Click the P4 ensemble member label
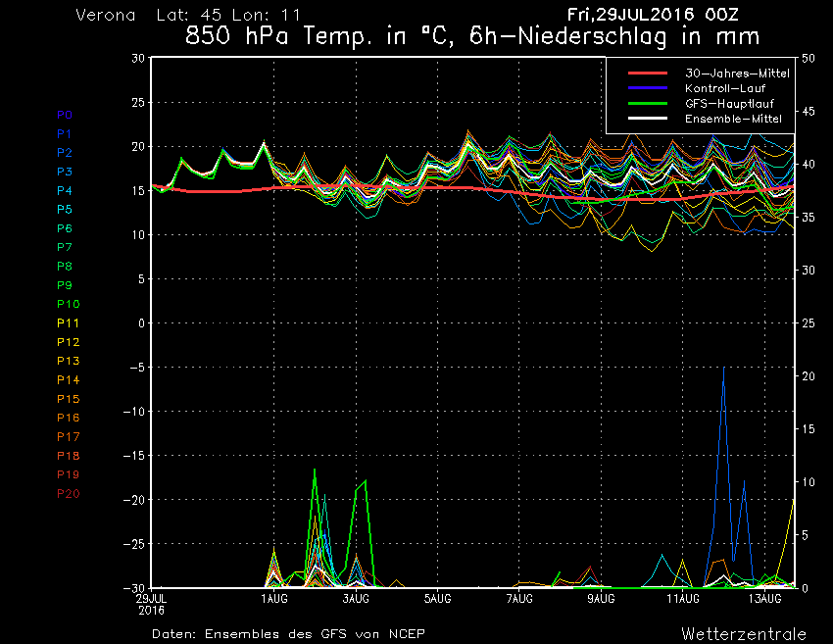This screenshot has width=833, height=644. [65, 190]
